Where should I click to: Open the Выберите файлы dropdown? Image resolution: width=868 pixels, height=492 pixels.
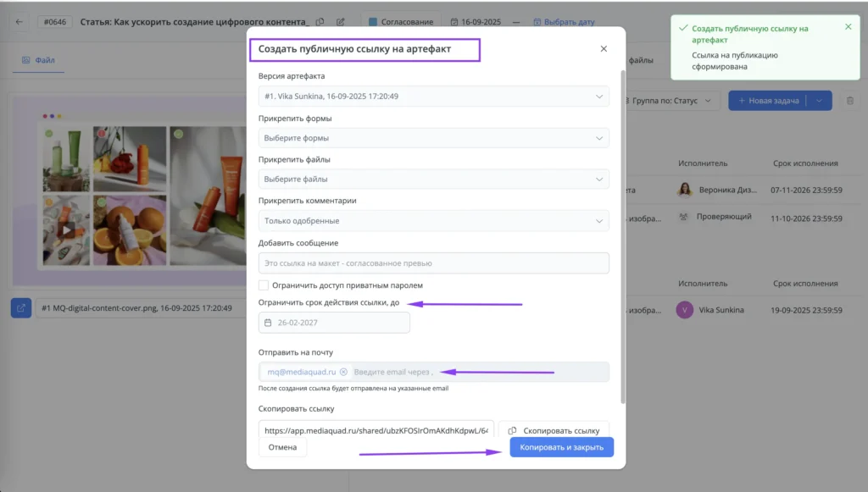click(433, 180)
